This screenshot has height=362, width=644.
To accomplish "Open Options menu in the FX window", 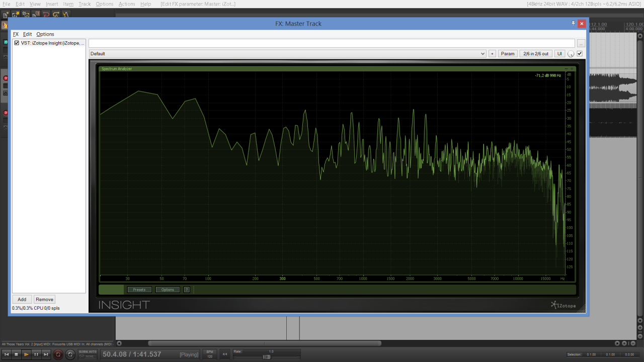I will (x=45, y=34).
